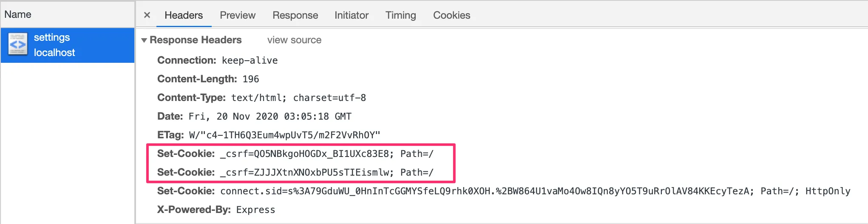Click the Connection keep-alive header row
Viewport: 868px width, 224px height.
(x=217, y=60)
